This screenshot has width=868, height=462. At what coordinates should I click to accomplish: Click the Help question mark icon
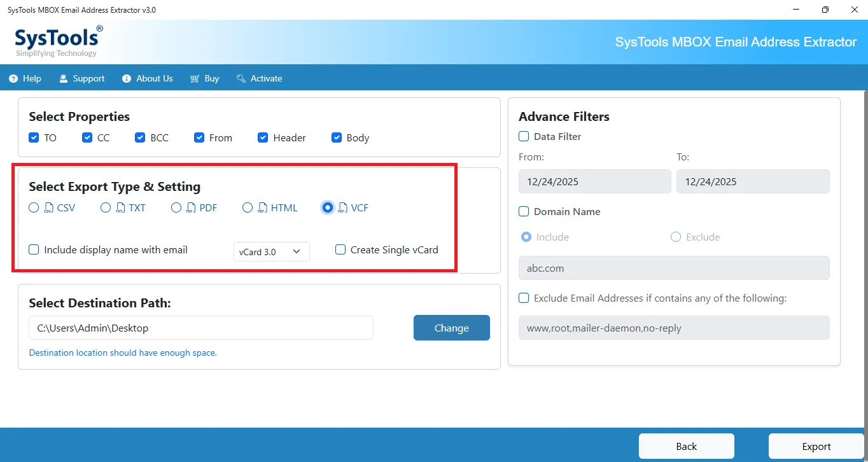click(x=13, y=79)
